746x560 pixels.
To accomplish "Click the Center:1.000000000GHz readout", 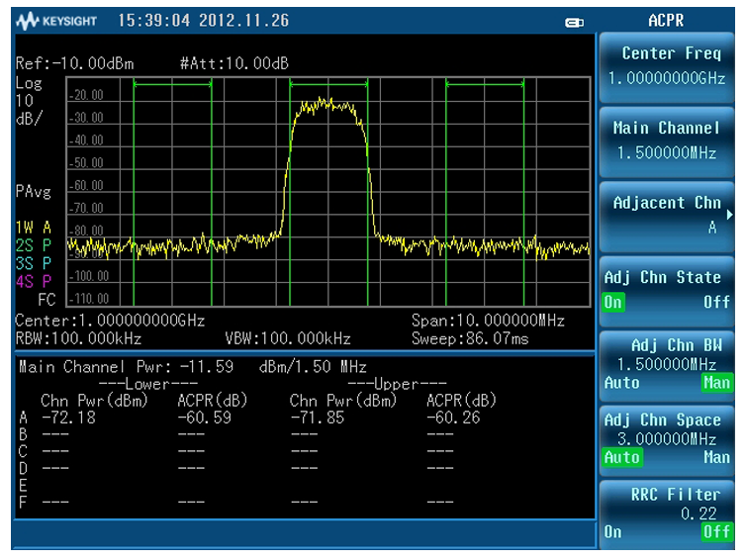I will (x=110, y=321).
